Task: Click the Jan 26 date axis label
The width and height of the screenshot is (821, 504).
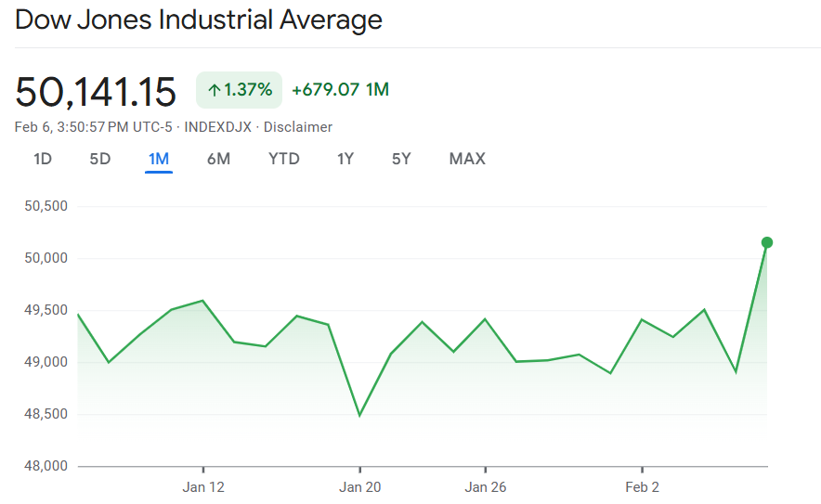Action: point(486,487)
